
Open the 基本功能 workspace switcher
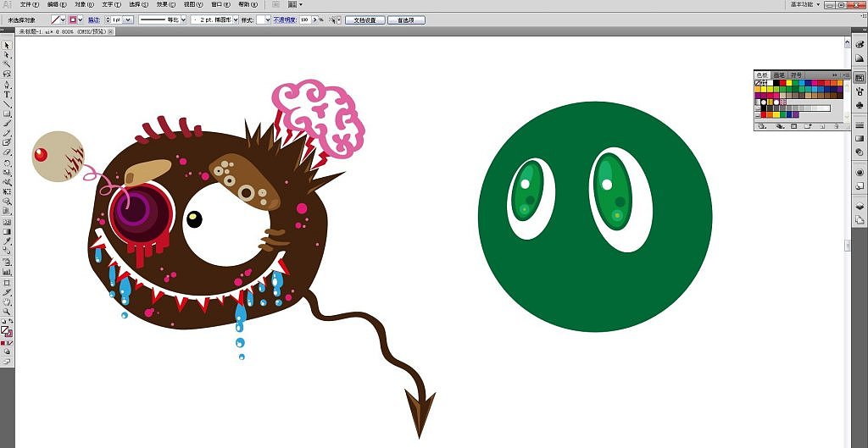805,4
